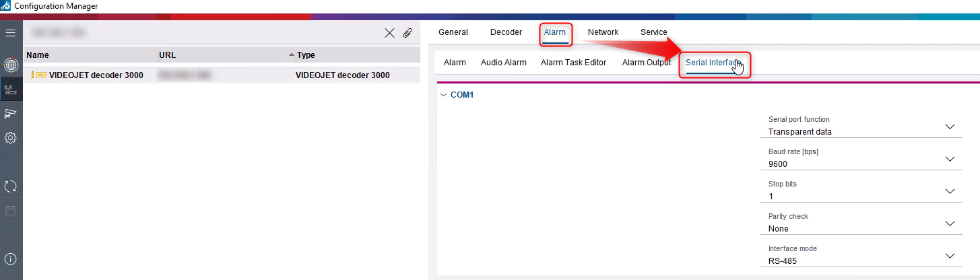The height and width of the screenshot is (280, 980).
Task: Open the camera devices sidebar icon
Action: pos(10,113)
